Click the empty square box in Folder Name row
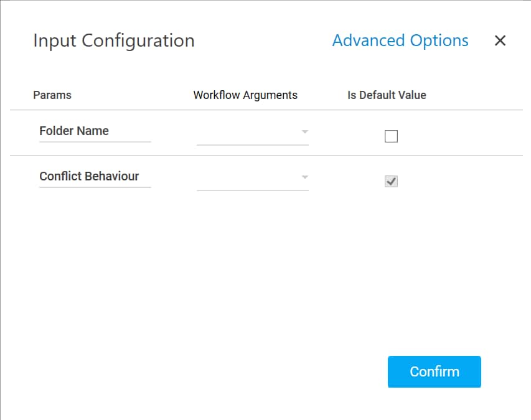Image resolution: width=531 pixels, height=420 pixels. coord(391,136)
